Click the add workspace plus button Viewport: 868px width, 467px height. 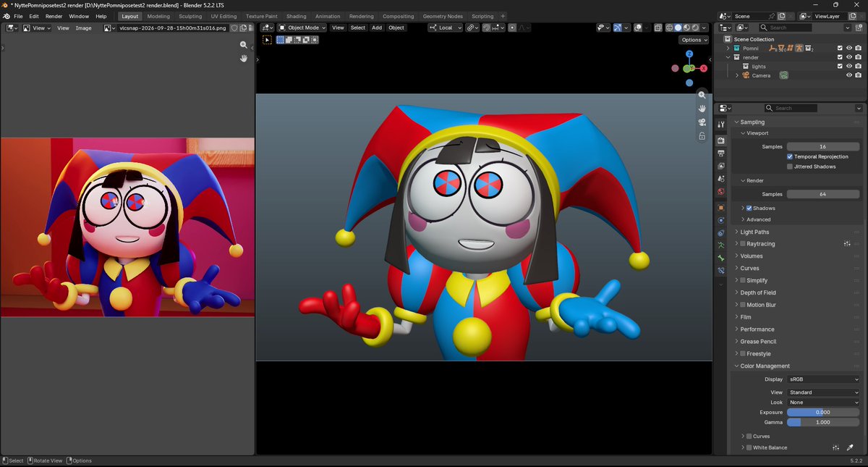[503, 16]
